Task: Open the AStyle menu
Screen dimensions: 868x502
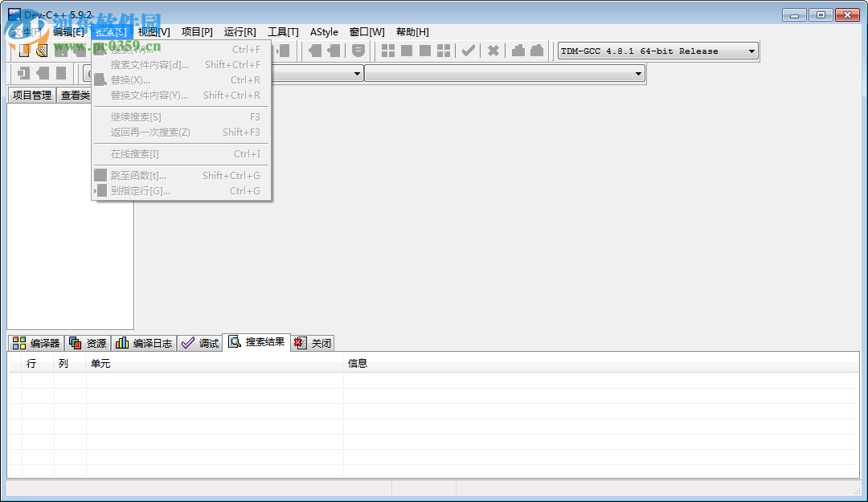Action: (324, 31)
